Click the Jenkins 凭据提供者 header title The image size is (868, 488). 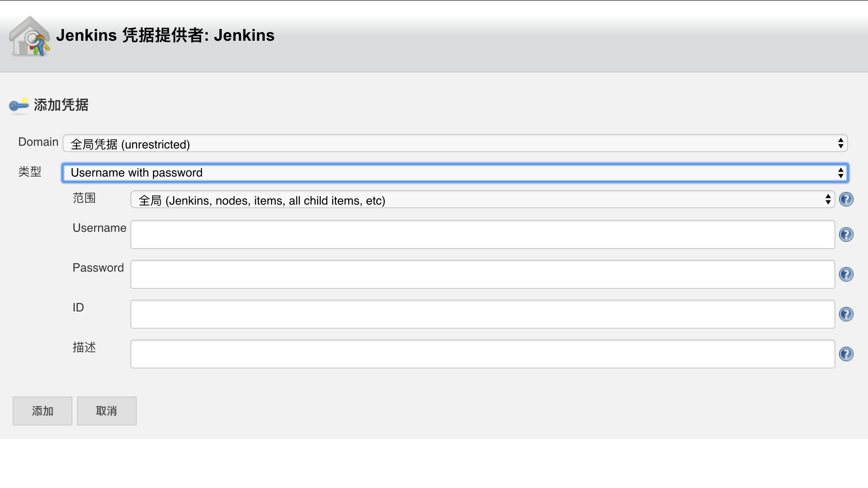click(x=165, y=35)
